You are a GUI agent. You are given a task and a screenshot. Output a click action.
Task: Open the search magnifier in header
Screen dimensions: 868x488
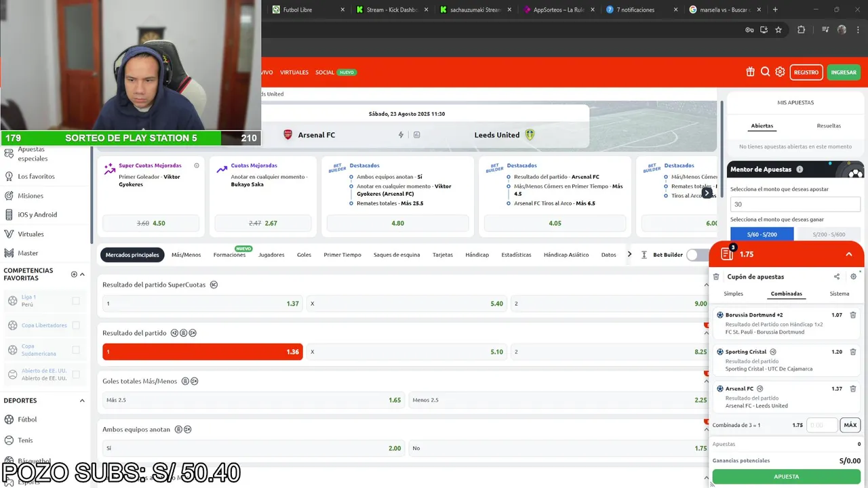pos(765,72)
